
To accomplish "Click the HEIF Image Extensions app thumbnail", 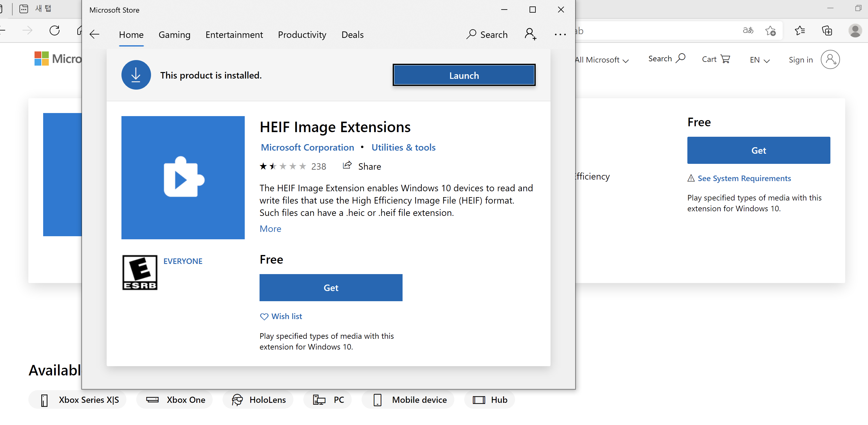I will tap(183, 177).
